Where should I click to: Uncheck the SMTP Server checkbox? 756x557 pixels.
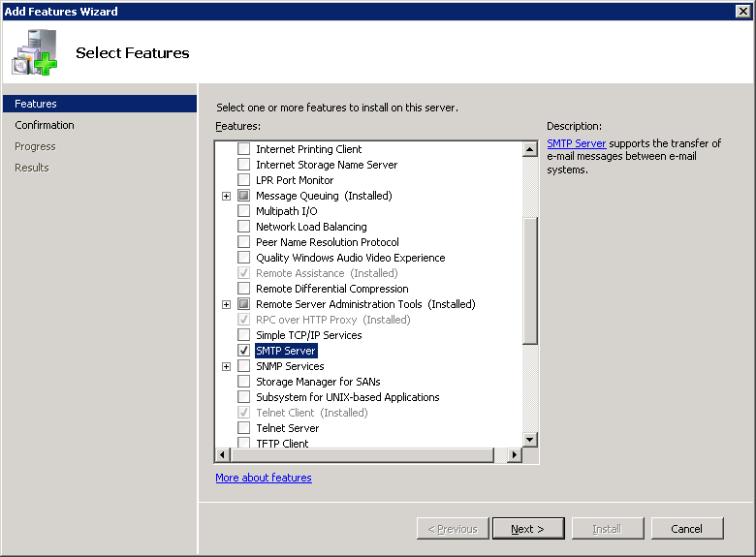point(244,351)
